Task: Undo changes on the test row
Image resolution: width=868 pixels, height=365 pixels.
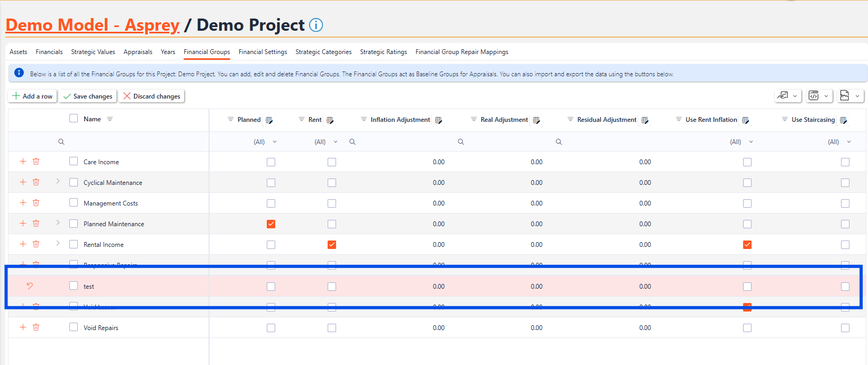Action: point(30,286)
